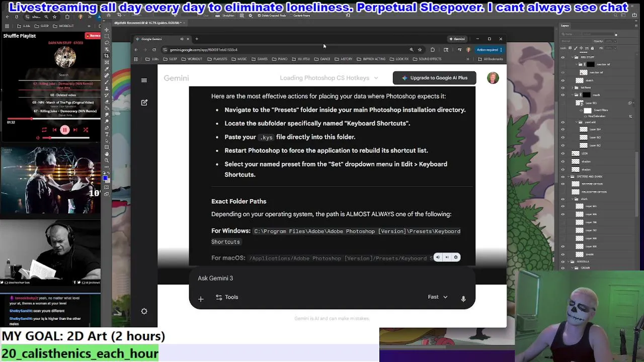Click the Buy me a coffee button
Screen dimensions: 644x362
93,36
